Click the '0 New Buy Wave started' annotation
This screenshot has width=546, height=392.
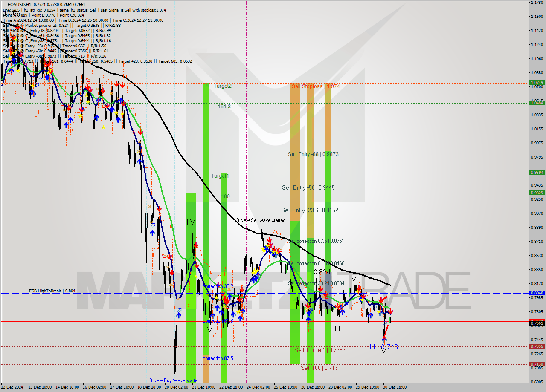pyautogui.click(x=175, y=380)
